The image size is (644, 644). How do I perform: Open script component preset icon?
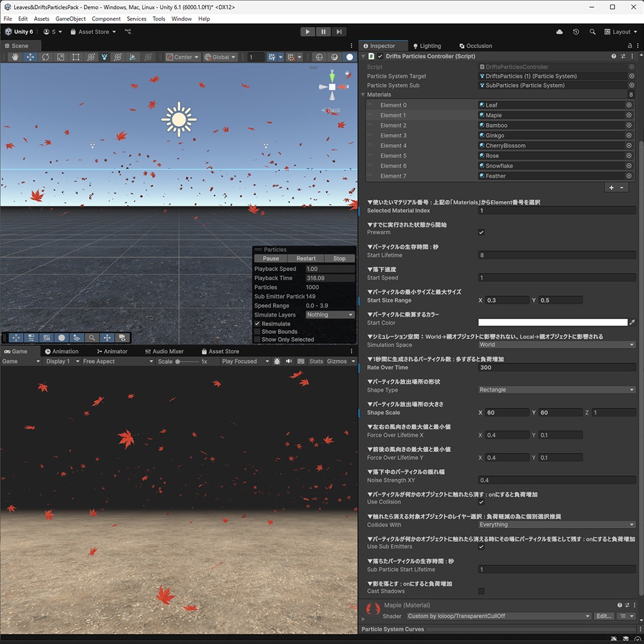tap(623, 56)
